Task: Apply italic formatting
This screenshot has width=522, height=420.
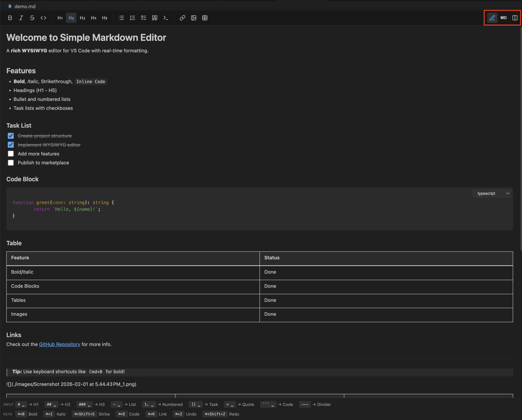Action: tap(21, 18)
